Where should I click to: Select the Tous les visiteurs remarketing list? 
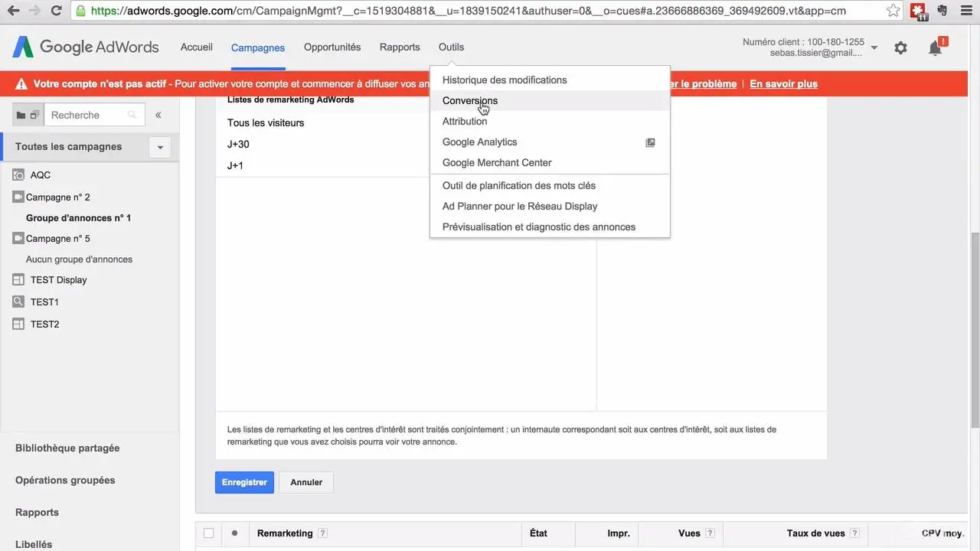point(266,122)
